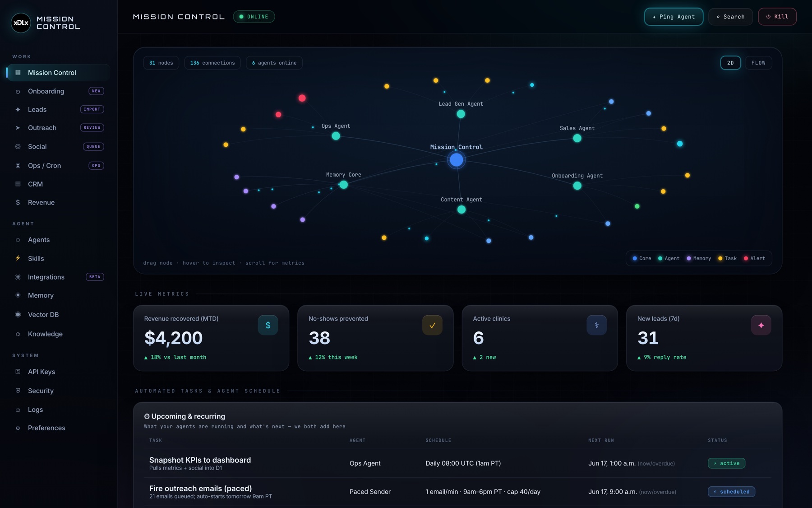Screen dimensions: 812x508
Task: Click 'Daily 08:00 UTC (1am PT)' schedule cell
Action: 463,463
